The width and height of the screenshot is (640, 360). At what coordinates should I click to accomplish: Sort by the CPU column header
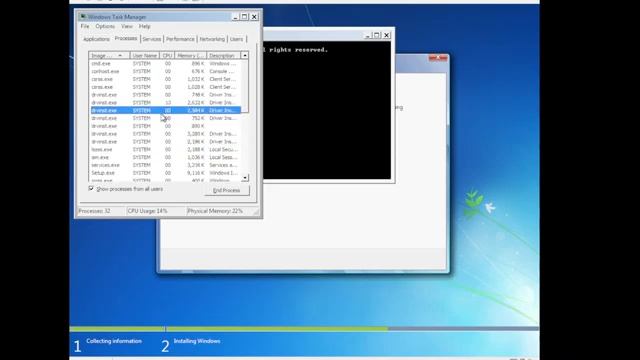[167, 55]
